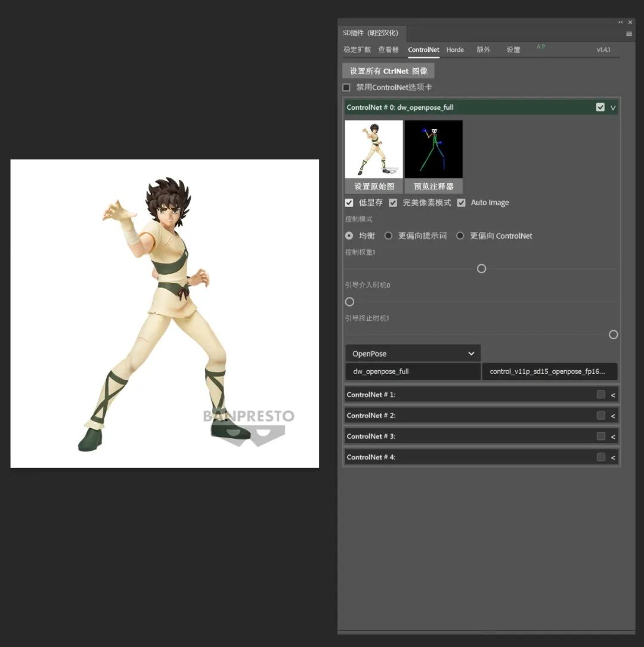
Task: Select the 更偏向 ControlNet radio button
Action: [x=460, y=236]
